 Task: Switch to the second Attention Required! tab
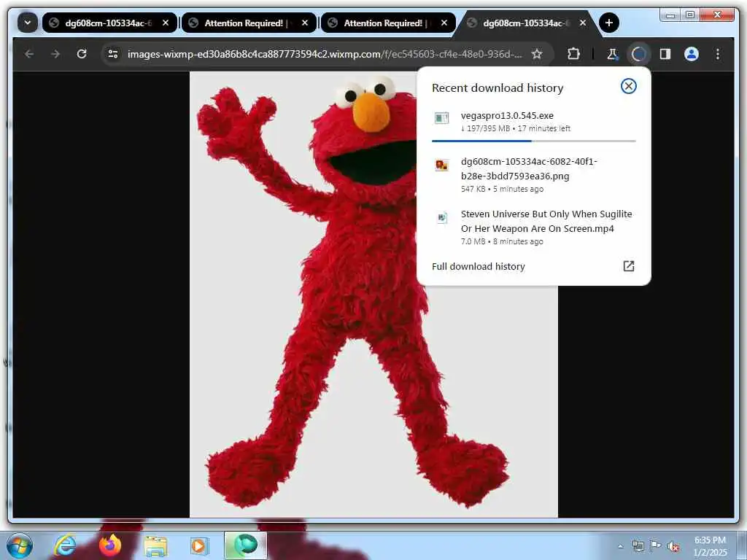point(388,23)
